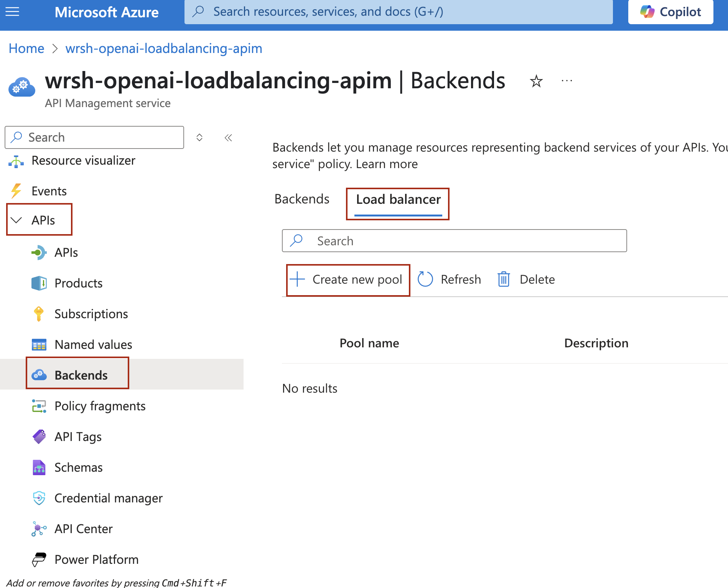The image size is (728, 588).
Task: Click the Learn more link
Action: (387, 164)
